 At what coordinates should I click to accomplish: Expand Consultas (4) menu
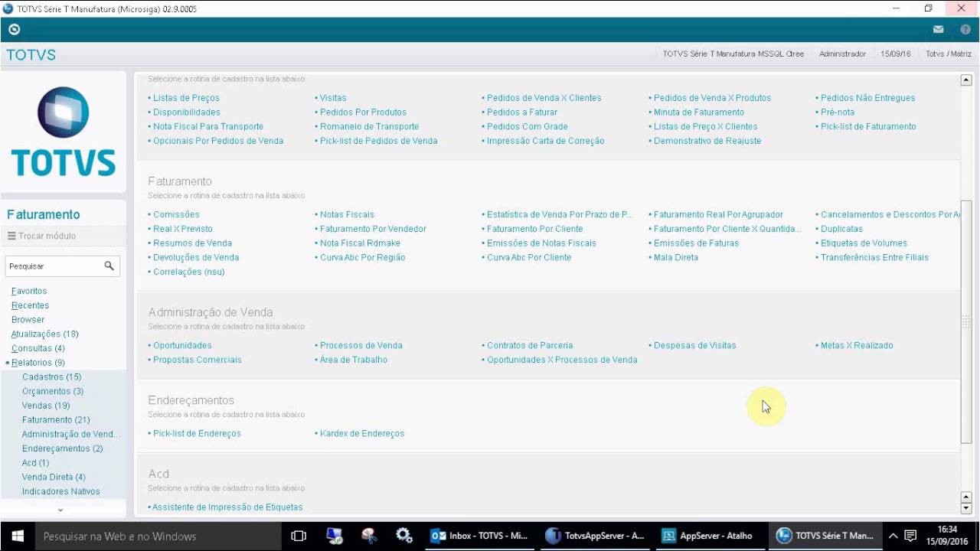click(x=38, y=348)
